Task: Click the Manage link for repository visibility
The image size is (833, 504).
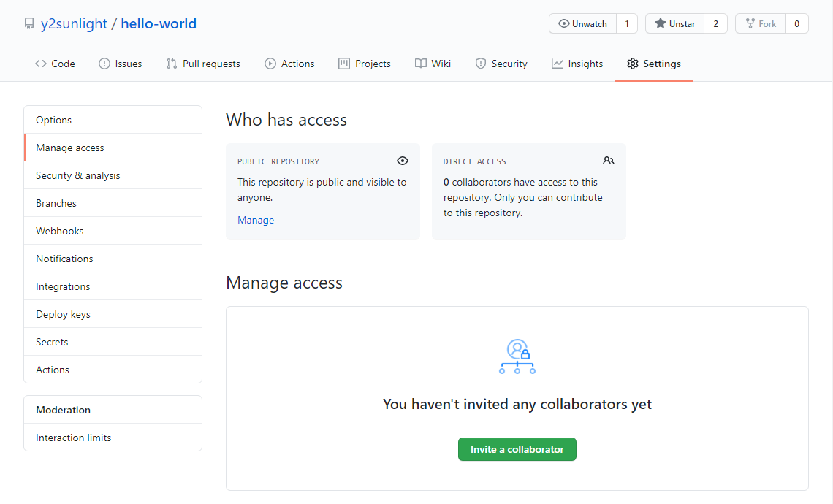Action: [x=256, y=220]
